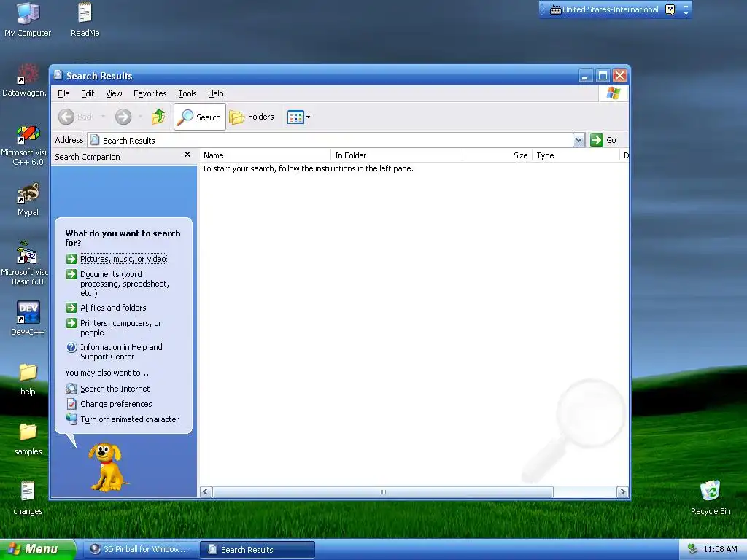Open the File menu
The width and height of the screenshot is (747, 560).
63,93
